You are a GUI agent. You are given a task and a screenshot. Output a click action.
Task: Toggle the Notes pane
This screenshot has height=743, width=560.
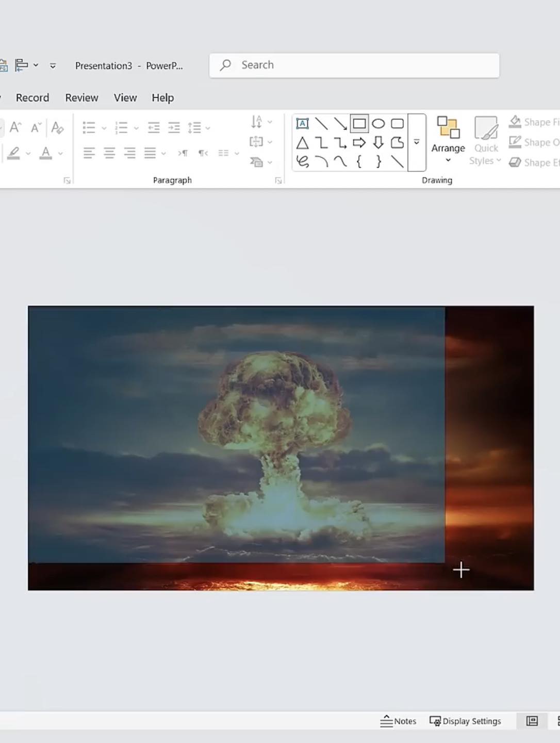398,721
